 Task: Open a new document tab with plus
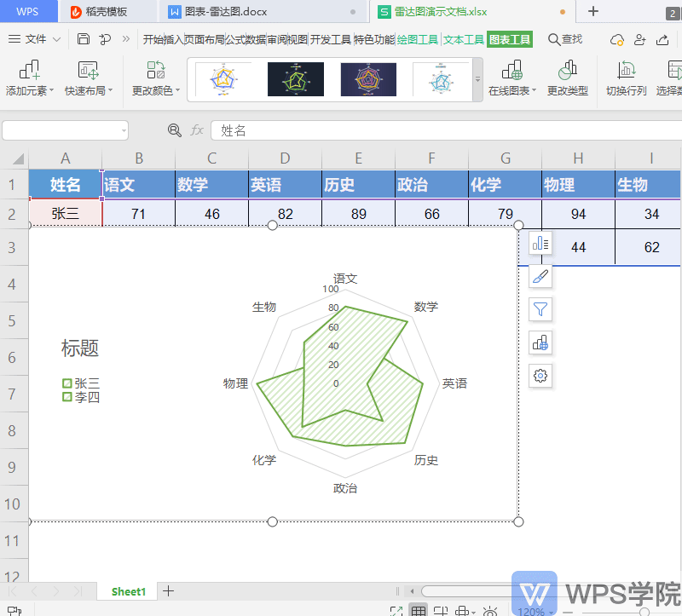click(x=593, y=11)
